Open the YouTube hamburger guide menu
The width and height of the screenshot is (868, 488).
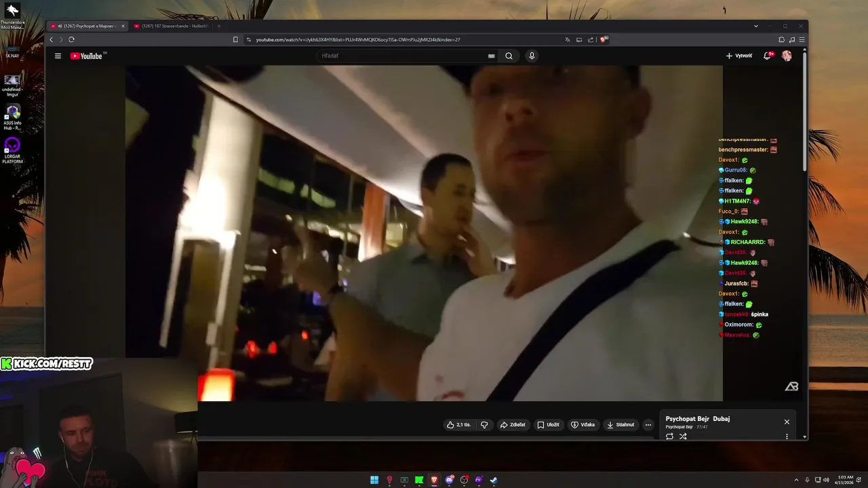[x=58, y=56]
